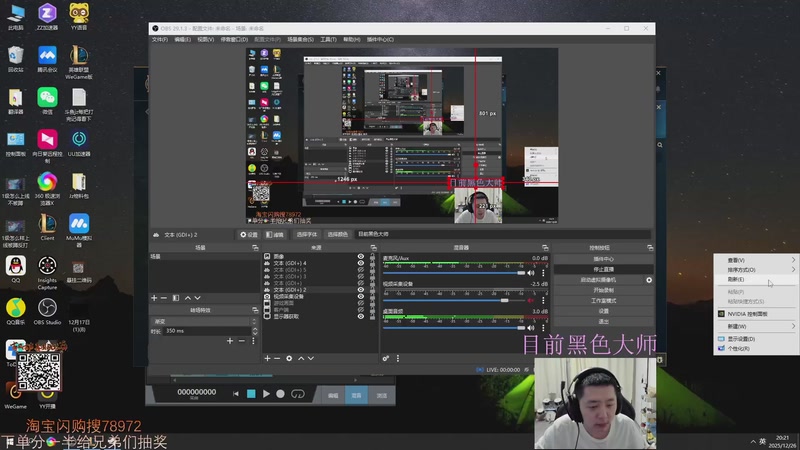Open the 渐变 transition dropdown
The width and height of the screenshot is (800, 450).
tap(204, 321)
